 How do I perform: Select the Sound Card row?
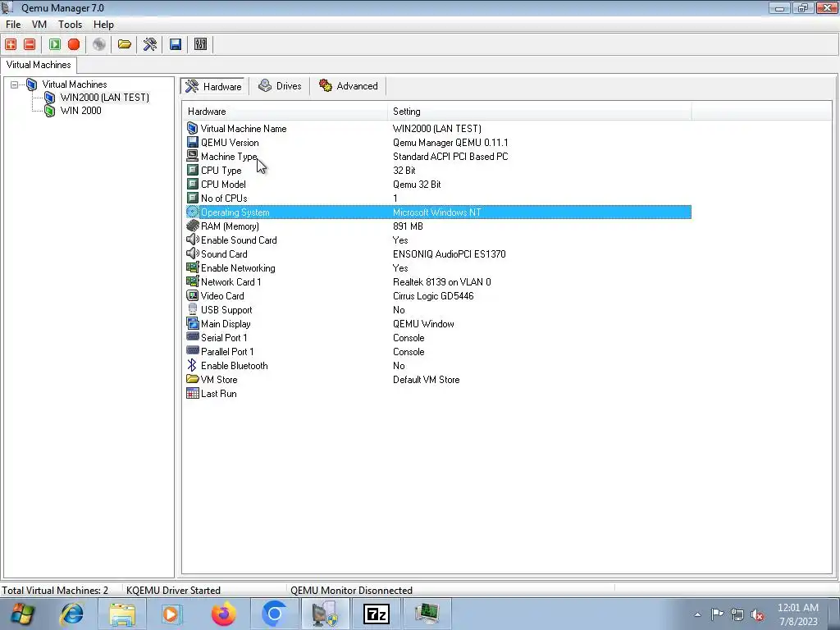coord(438,254)
